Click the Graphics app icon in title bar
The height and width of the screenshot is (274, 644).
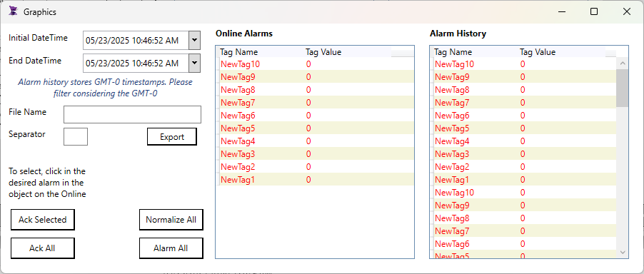(x=14, y=11)
